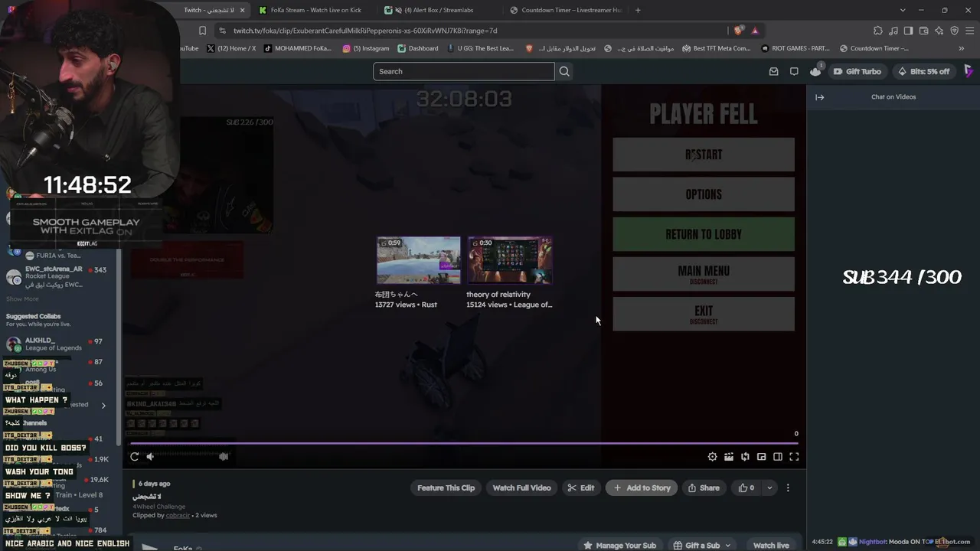Click the Edit clip scissors button
Image resolution: width=980 pixels, height=551 pixels.
[x=581, y=488]
